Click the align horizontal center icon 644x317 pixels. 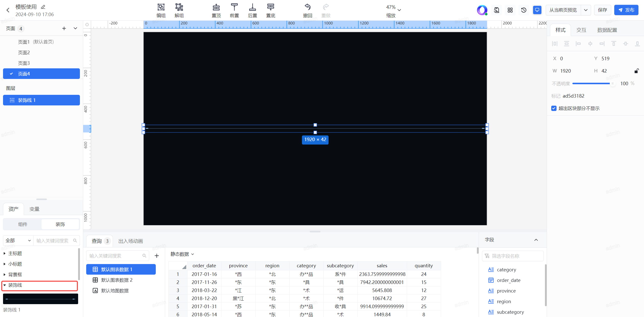click(x=590, y=44)
